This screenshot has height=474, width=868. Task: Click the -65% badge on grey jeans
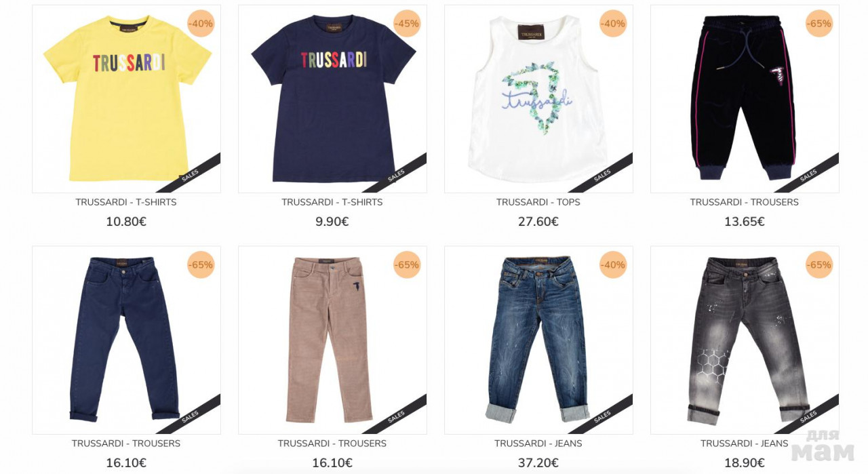click(x=819, y=264)
